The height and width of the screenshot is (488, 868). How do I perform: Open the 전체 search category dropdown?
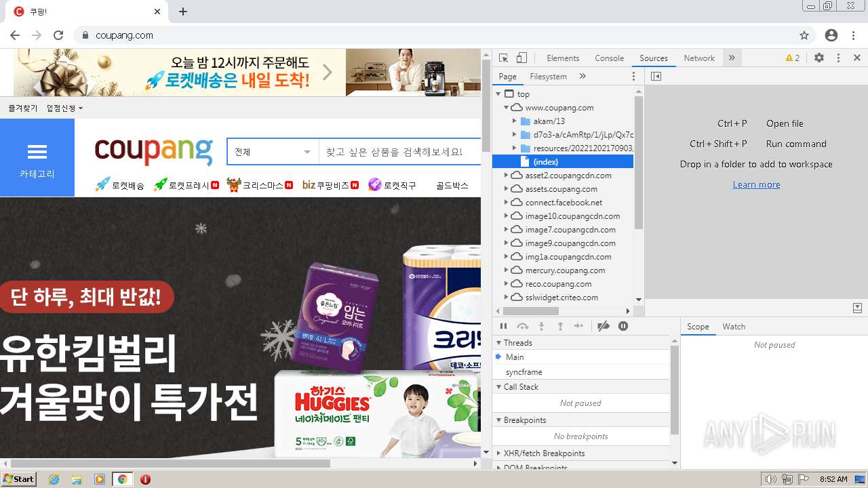coord(273,152)
